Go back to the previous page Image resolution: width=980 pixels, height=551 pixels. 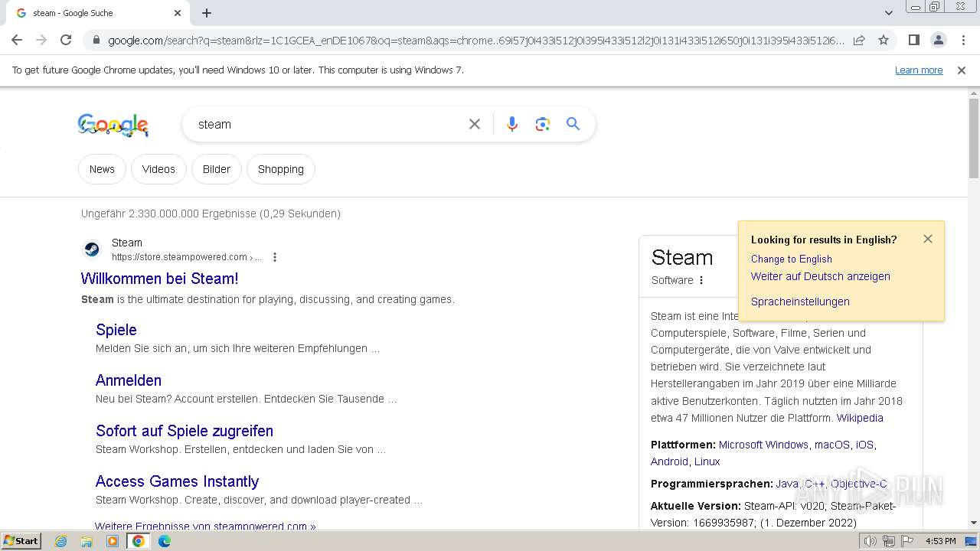(x=17, y=40)
